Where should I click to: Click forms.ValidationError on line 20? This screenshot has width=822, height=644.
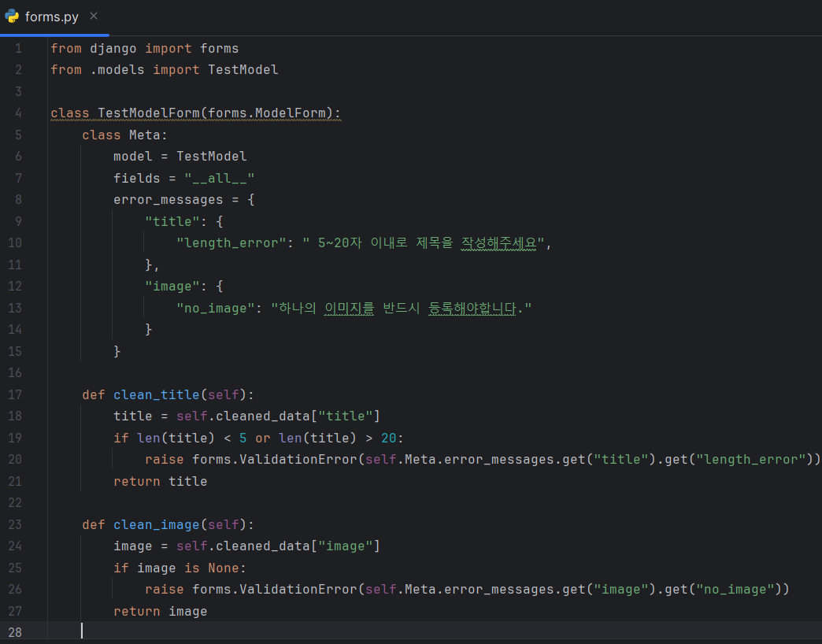pos(275,460)
